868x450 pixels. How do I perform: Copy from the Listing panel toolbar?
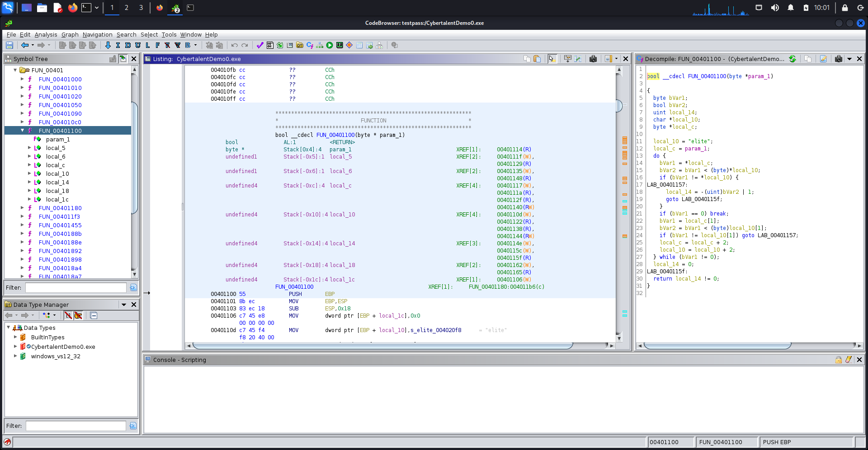pyautogui.click(x=527, y=59)
